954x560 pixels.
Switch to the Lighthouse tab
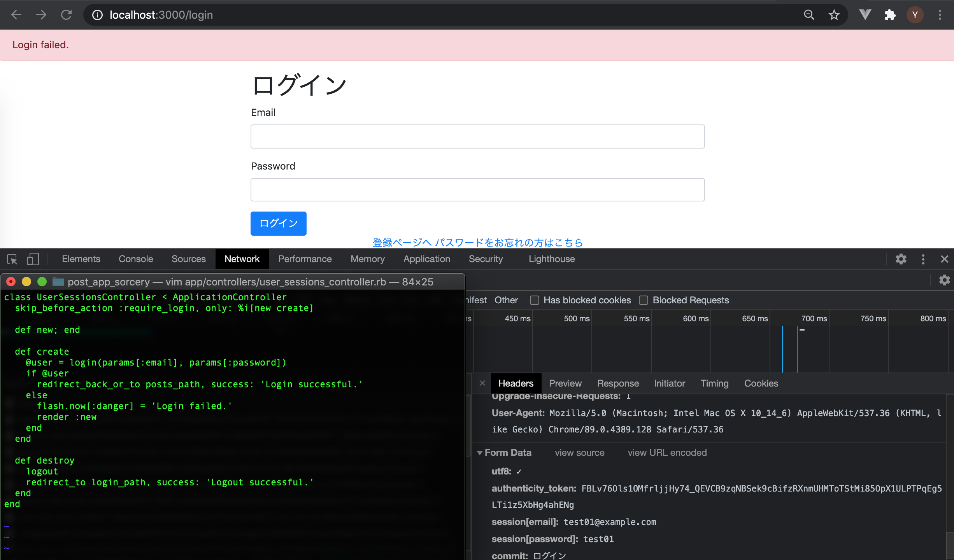tap(552, 259)
